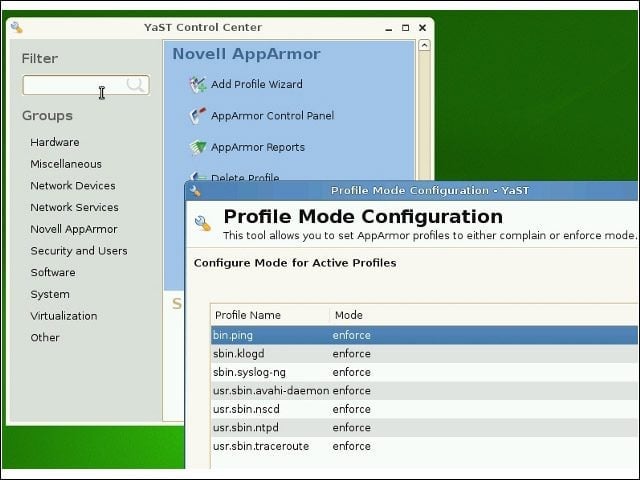Image resolution: width=640 pixels, height=480 pixels.
Task: Select the Miscellaneous group
Action: coord(66,164)
